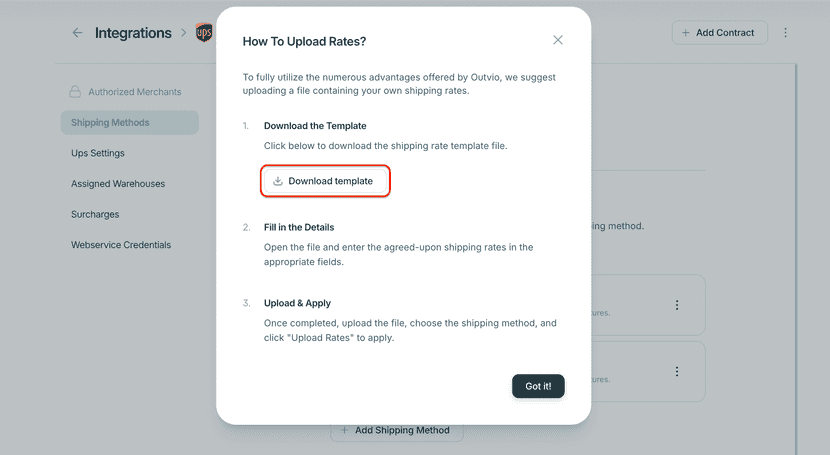Image resolution: width=830 pixels, height=455 pixels.
Task: Click the Add Shipping Method button
Action: tap(398, 430)
